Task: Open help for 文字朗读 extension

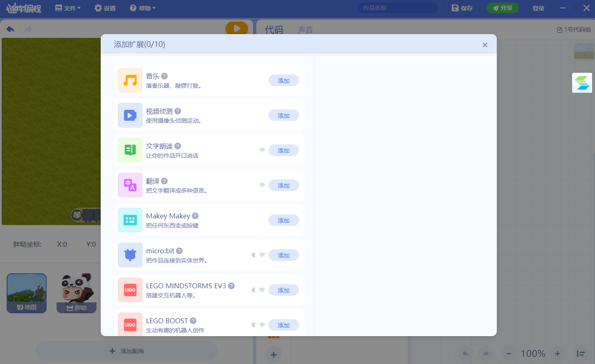Action: [x=178, y=146]
